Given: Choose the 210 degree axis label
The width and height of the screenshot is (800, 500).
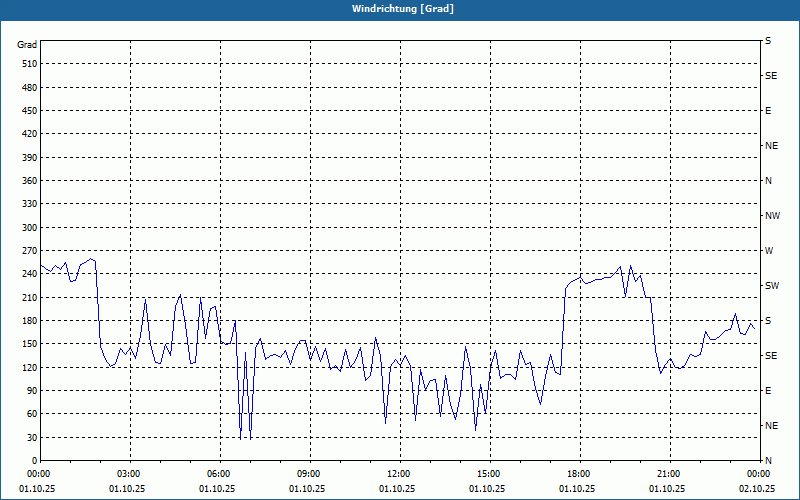Looking at the screenshot, I should [30, 297].
